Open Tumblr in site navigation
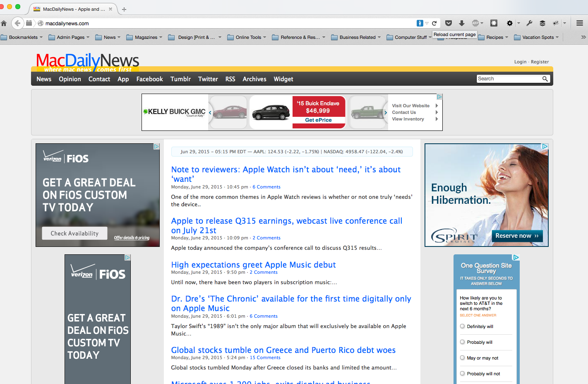The image size is (588, 384). [x=180, y=79]
